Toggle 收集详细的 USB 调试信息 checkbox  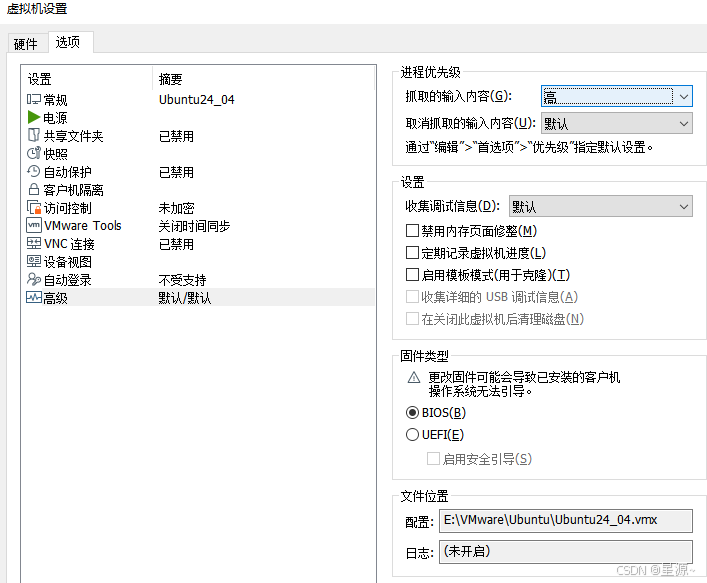tap(412, 297)
